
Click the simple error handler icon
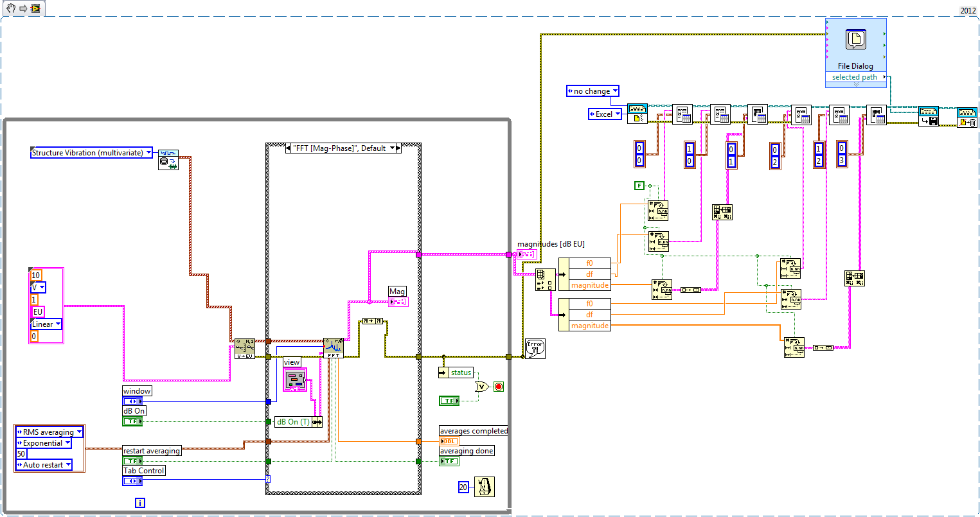[x=535, y=348]
